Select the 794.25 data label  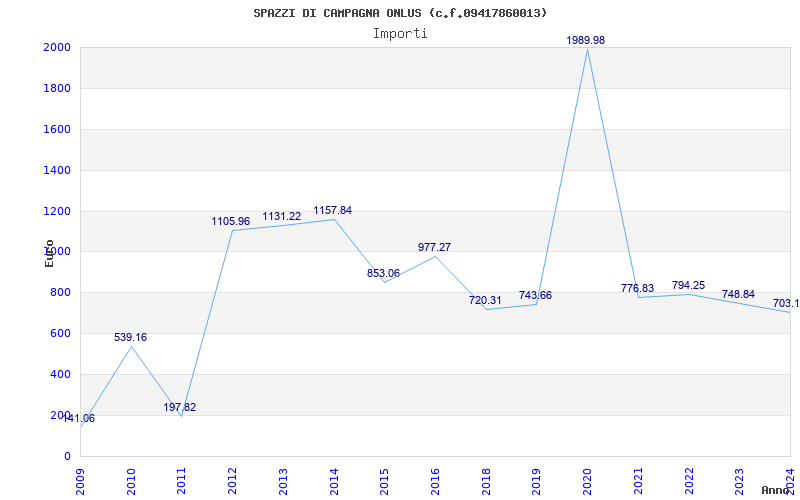[688, 285]
